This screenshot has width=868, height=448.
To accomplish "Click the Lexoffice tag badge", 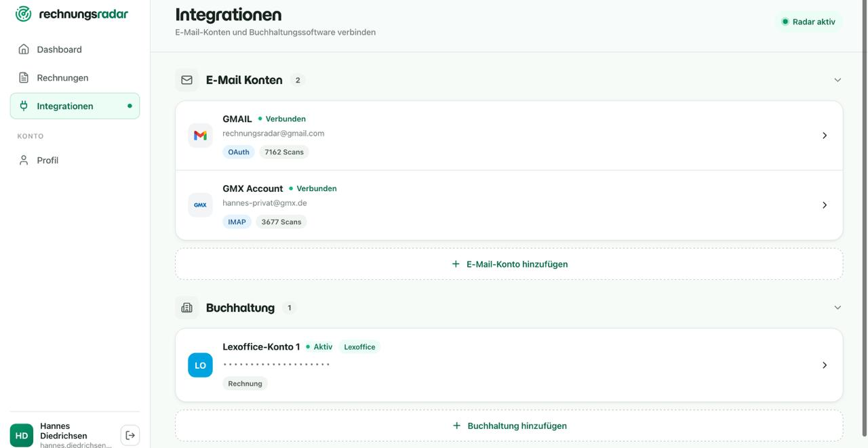I will pos(359,347).
